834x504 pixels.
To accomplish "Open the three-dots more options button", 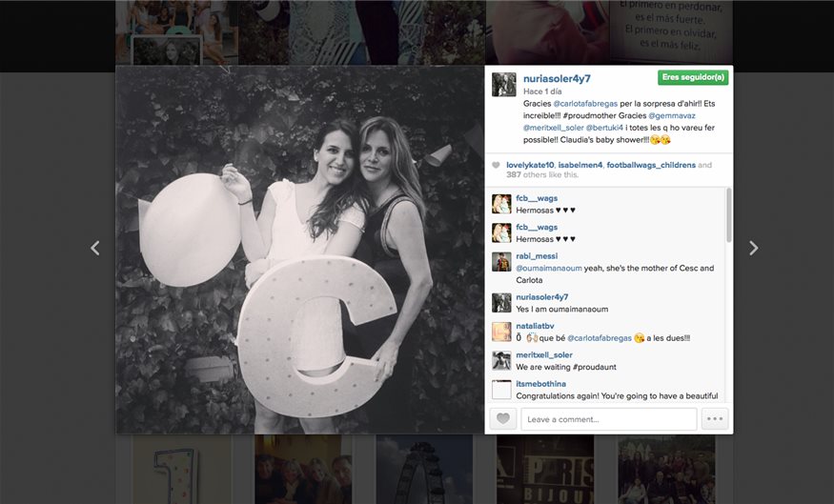I will [x=715, y=419].
